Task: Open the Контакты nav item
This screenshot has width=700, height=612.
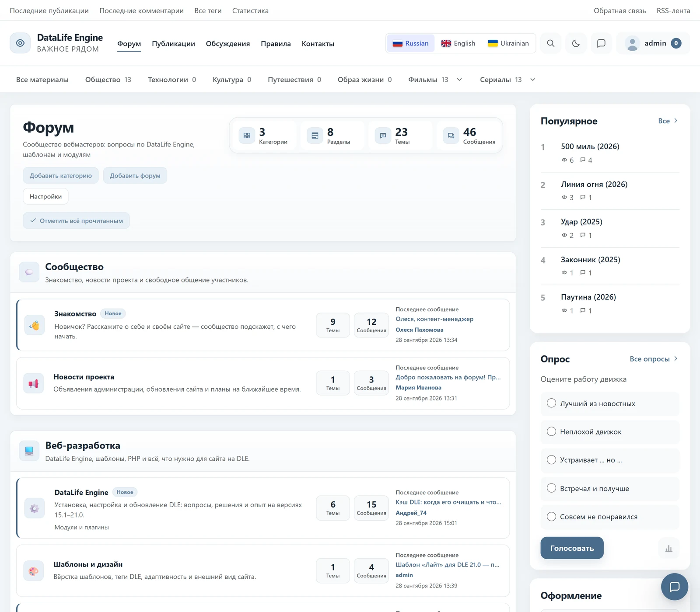Action: [318, 44]
